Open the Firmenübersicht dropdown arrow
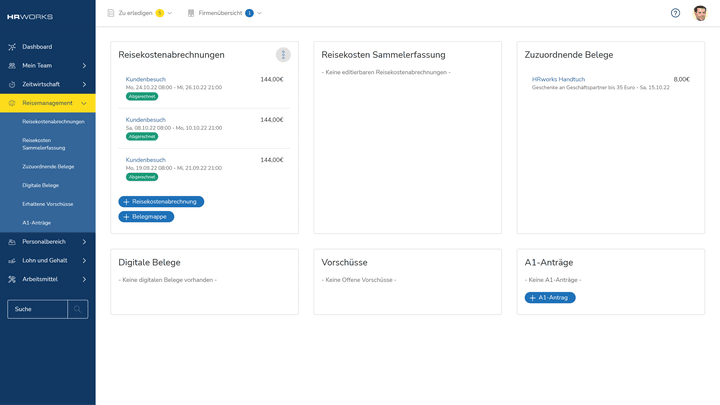The width and height of the screenshot is (720, 405). coord(259,13)
